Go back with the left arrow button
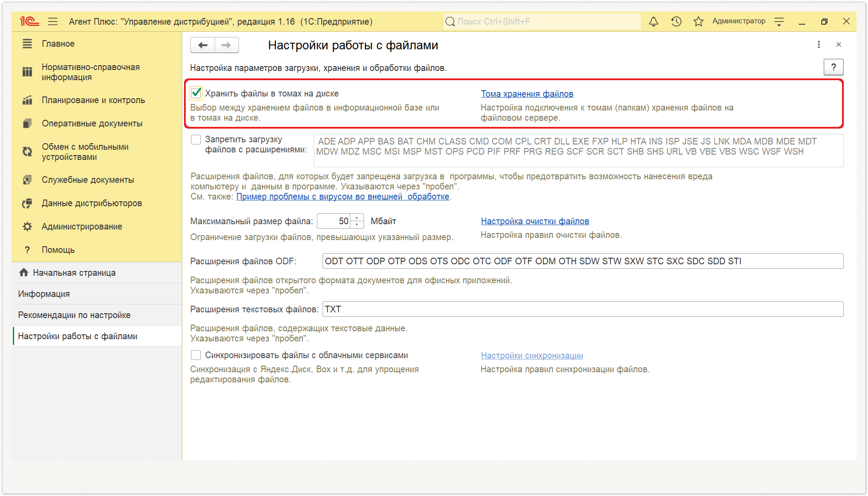Image resolution: width=868 pixels, height=496 pixels. coord(203,45)
